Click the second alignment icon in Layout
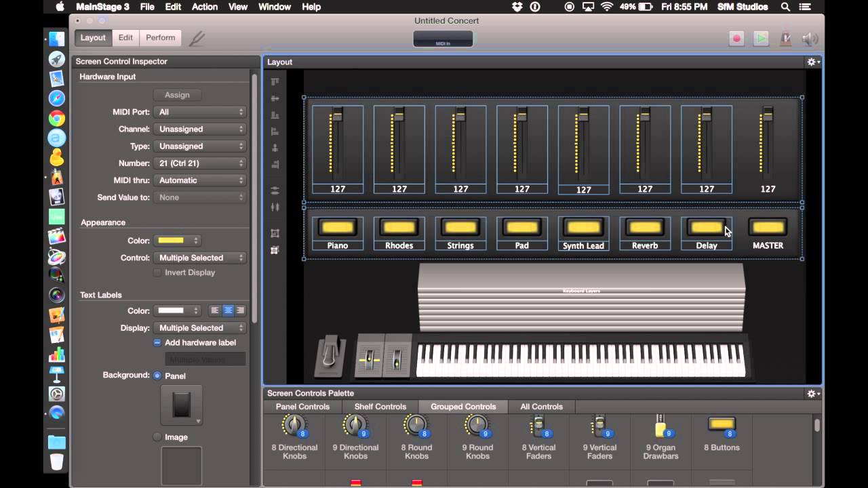This screenshot has width=868, height=488. click(275, 98)
